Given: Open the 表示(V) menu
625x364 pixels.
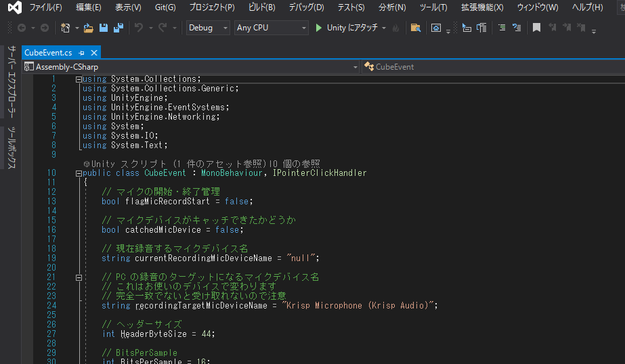Looking at the screenshot, I should (128, 7).
